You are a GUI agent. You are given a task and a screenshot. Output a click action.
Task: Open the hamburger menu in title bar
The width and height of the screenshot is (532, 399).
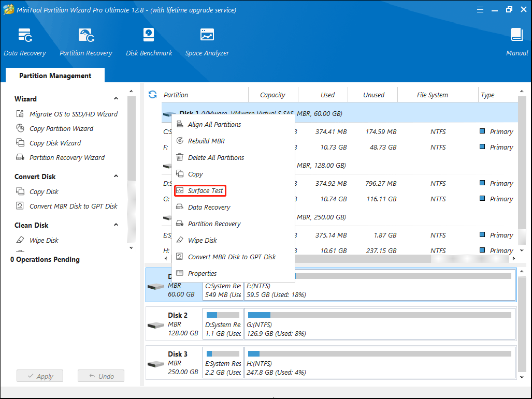tap(480, 10)
